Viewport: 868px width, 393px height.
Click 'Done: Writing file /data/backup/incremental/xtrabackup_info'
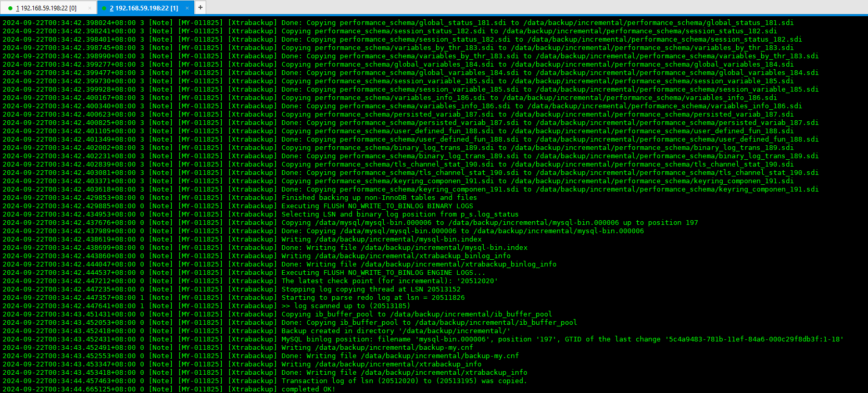tap(404, 372)
